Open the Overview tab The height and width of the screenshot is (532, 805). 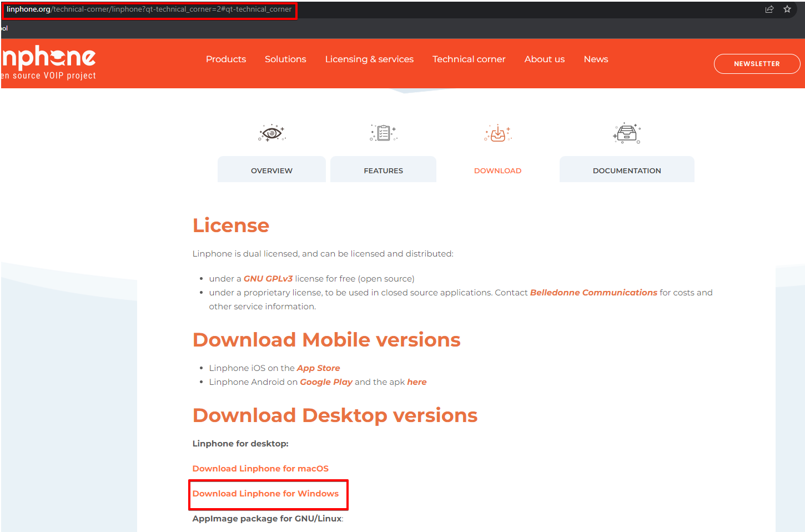click(x=271, y=170)
